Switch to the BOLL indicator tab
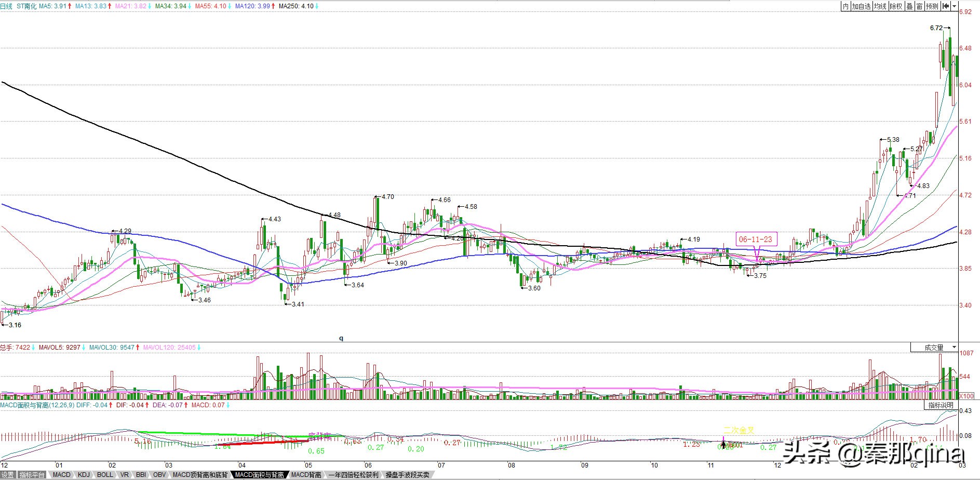This screenshot has width=980, height=480. point(105,475)
